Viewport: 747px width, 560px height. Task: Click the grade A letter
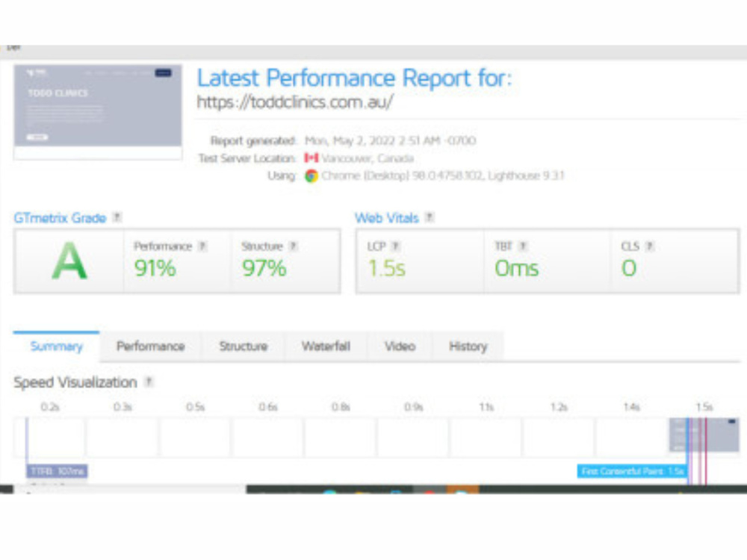pyautogui.click(x=69, y=261)
